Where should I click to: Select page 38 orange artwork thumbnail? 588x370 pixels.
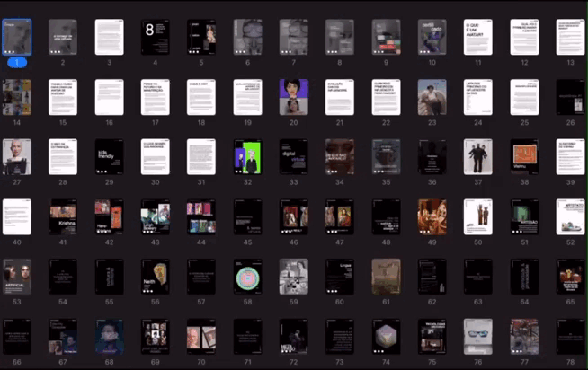click(524, 157)
